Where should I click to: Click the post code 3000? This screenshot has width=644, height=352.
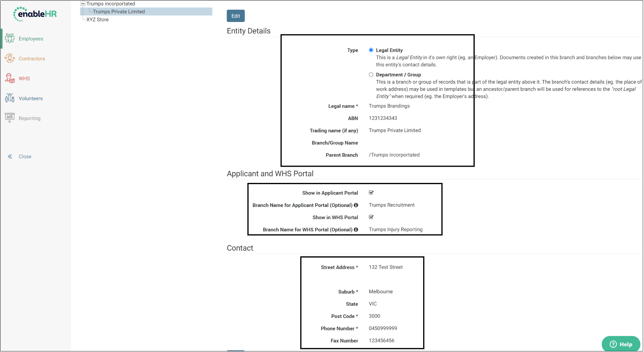point(374,316)
